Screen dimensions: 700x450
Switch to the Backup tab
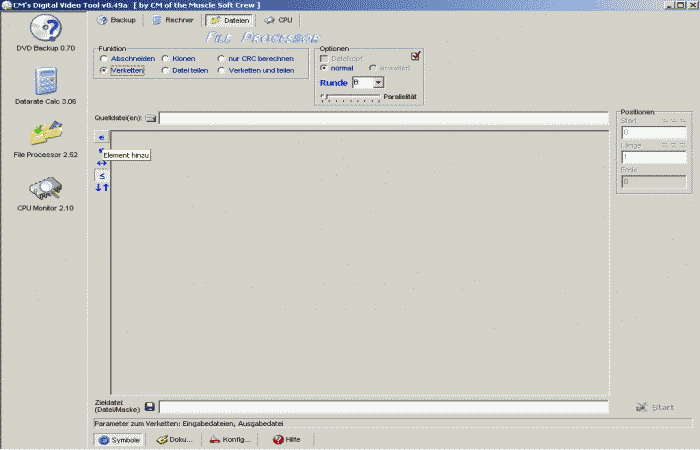tap(117, 20)
